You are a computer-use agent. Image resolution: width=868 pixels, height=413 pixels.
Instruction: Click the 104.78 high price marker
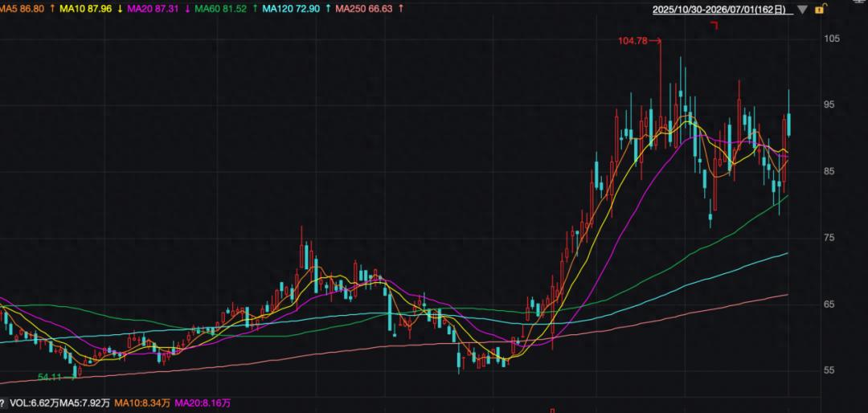633,40
